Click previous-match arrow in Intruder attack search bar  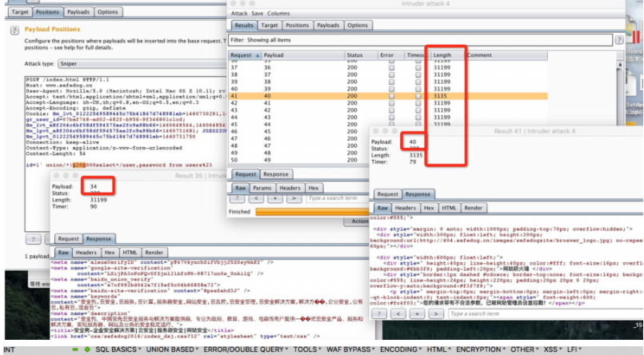pyautogui.click(x=256, y=198)
